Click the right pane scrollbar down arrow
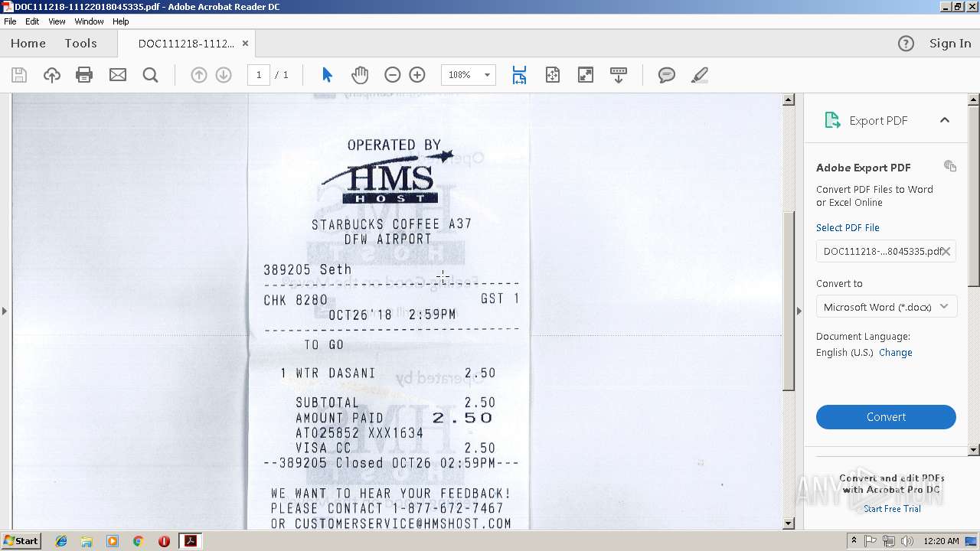The height and width of the screenshot is (551, 980). 974,450
